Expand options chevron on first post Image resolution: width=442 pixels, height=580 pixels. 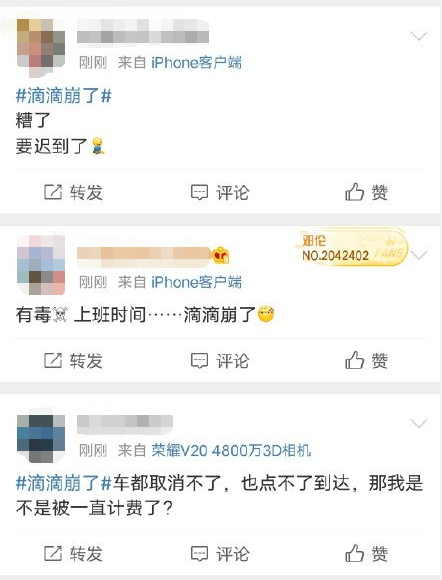click(x=419, y=36)
